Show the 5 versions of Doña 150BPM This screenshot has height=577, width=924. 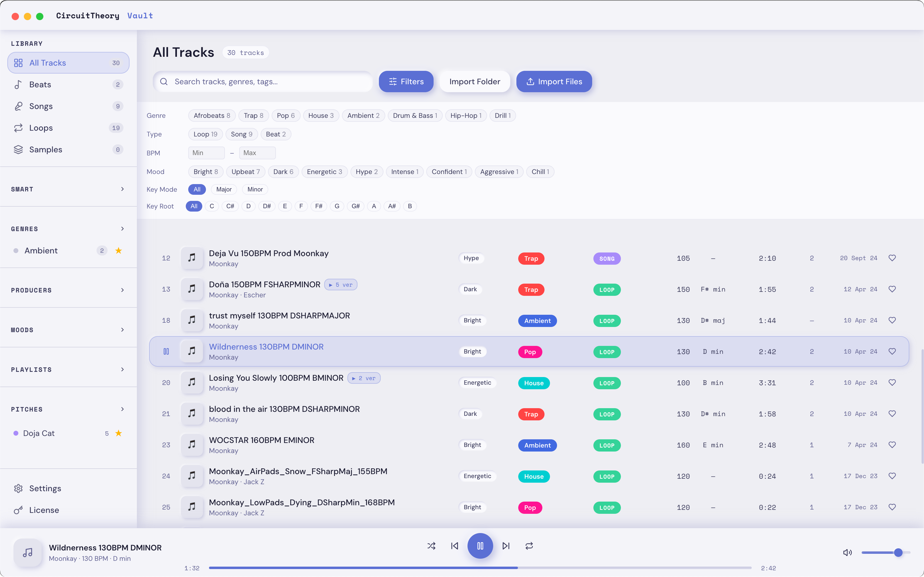pyautogui.click(x=341, y=284)
